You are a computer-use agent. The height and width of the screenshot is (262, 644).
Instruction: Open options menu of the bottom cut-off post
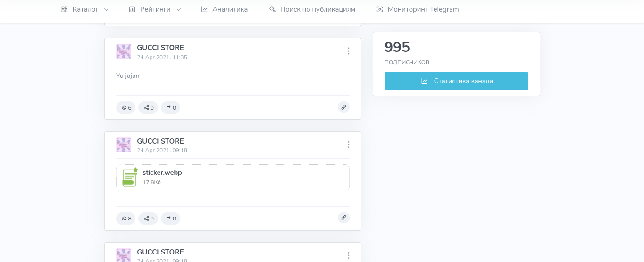pyautogui.click(x=348, y=255)
